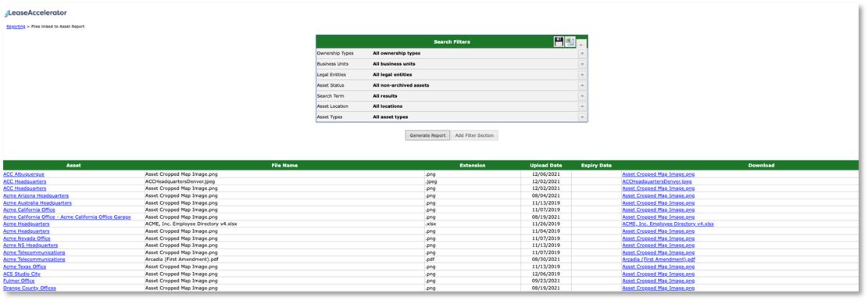This screenshot has height=301, width=868.
Task: Click the Asset column header
Action: click(73, 165)
